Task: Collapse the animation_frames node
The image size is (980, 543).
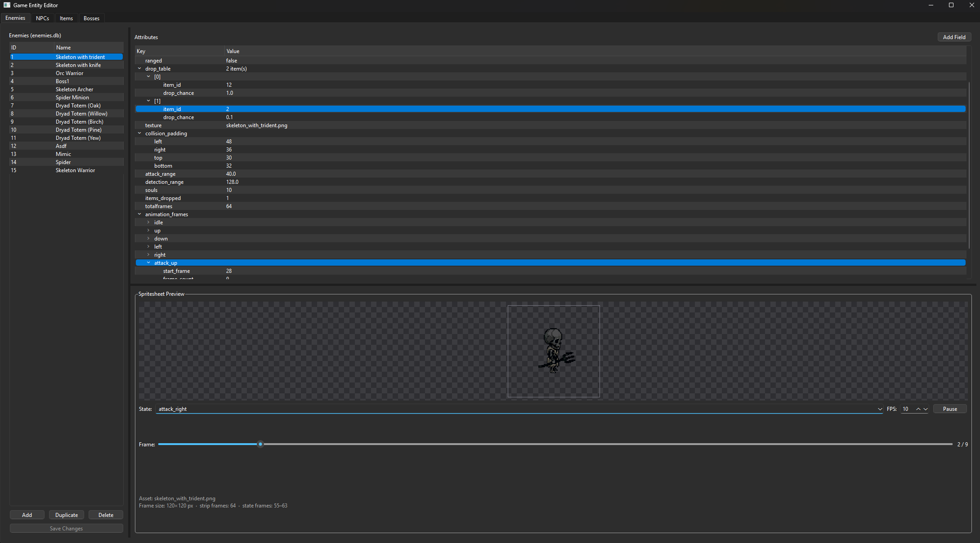Action: point(139,214)
